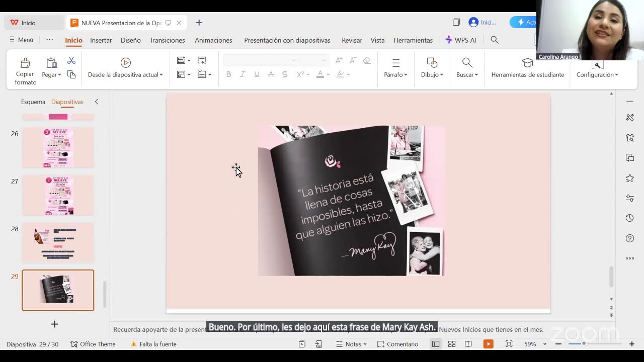Viewport: 644px width, 362px height.
Task: Click the Copiar formato paintbrush icon
Action: tap(25, 63)
